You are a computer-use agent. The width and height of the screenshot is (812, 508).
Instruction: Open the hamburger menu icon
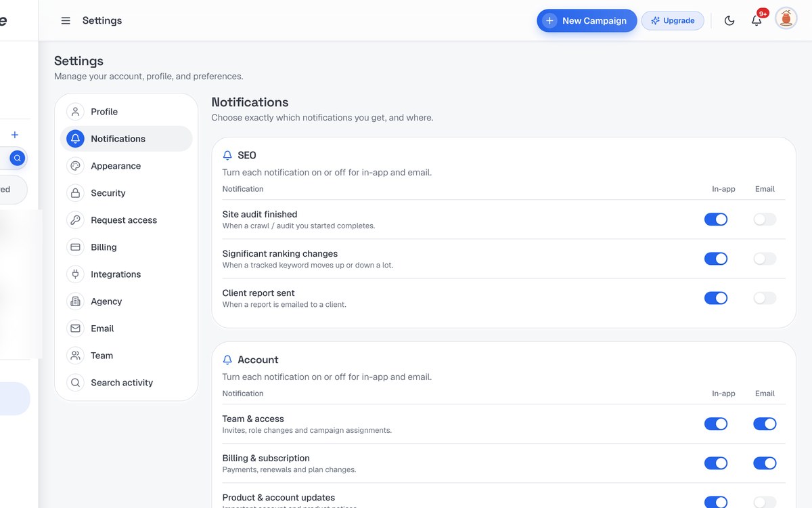click(66, 20)
